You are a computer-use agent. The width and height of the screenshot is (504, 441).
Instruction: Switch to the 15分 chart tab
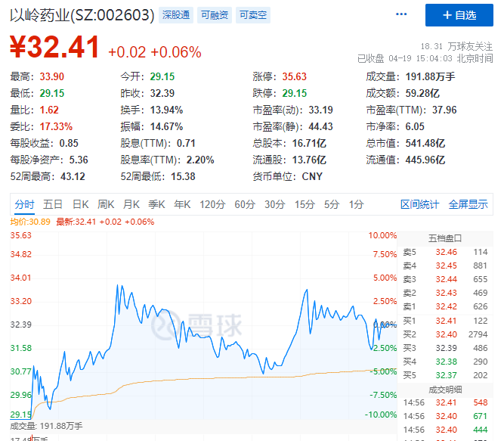[305, 204]
